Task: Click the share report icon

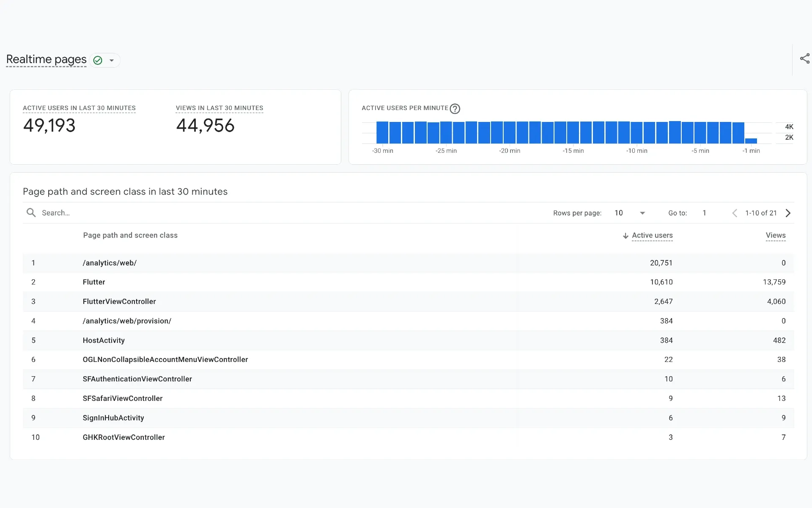Action: (x=804, y=59)
